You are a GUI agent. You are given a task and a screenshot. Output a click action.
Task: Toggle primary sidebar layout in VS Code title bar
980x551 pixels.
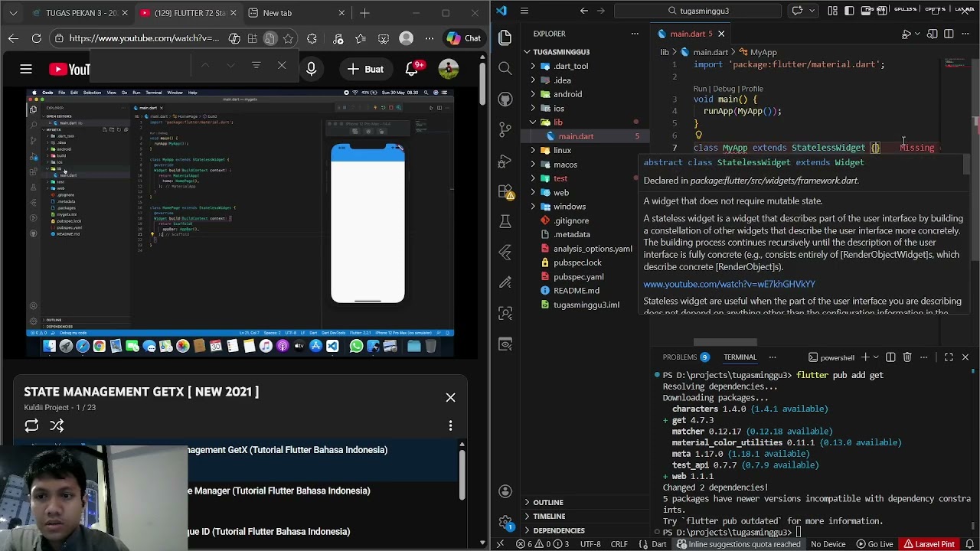850,11
